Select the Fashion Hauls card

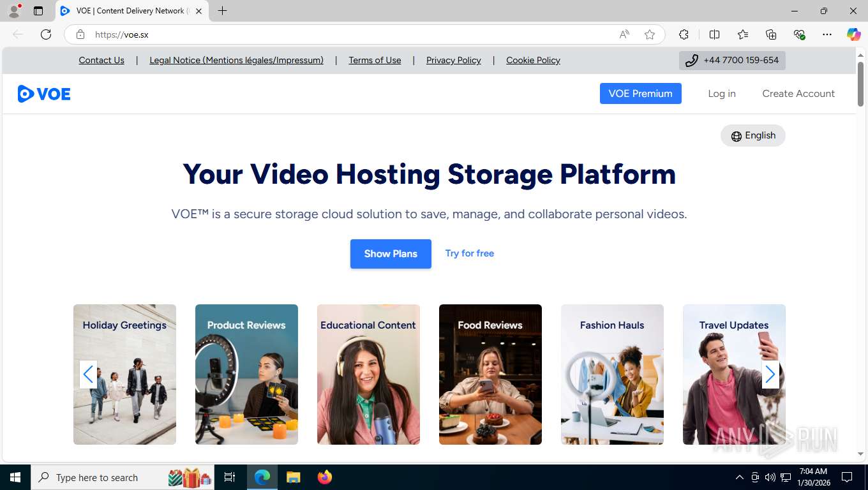click(x=612, y=375)
